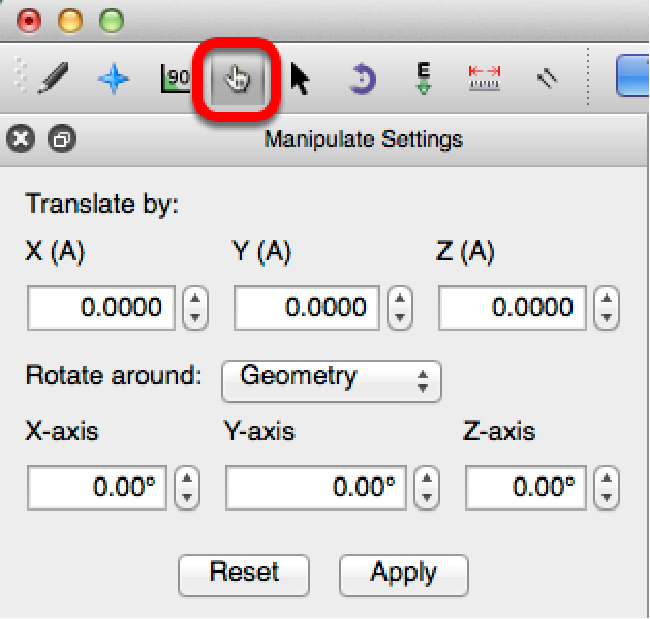Click the X (A) translate input field
The width and height of the screenshot is (650, 619).
(101, 308)
